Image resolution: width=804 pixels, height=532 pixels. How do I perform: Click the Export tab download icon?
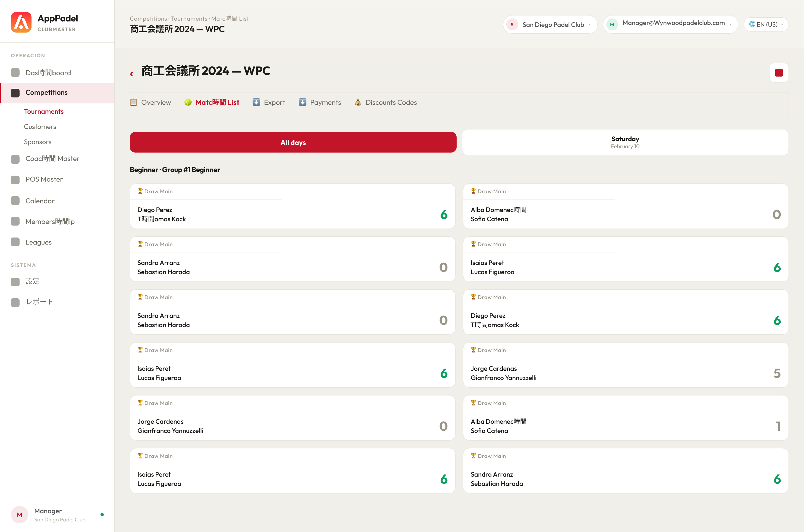(256, 102)
